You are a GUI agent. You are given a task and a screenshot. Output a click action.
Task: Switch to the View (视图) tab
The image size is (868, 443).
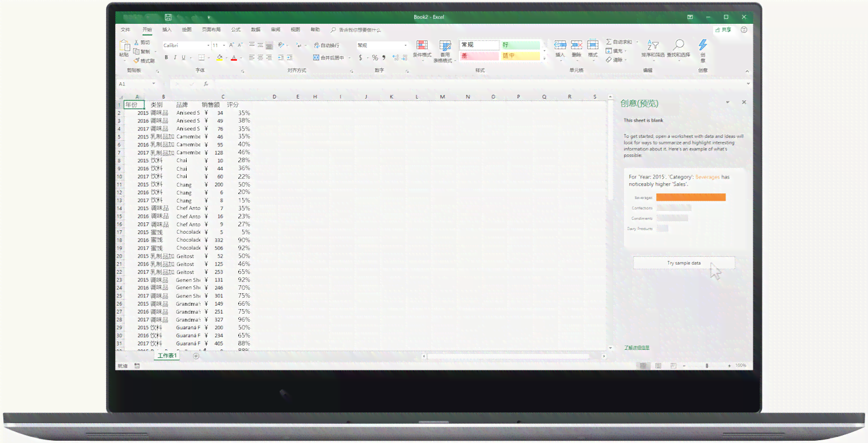coord(295,29)
